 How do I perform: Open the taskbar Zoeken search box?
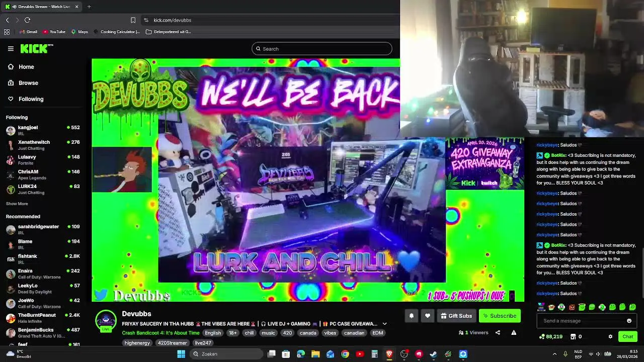(226, 354)
